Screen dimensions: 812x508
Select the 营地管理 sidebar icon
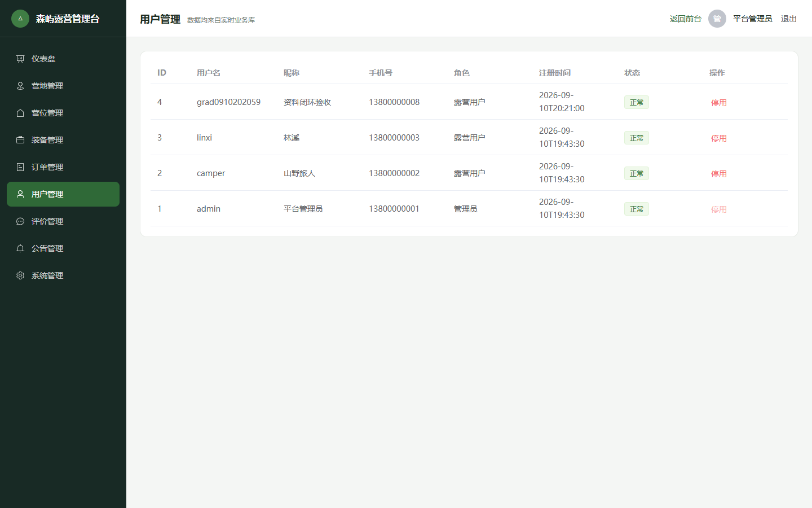pyautogui.click(x=20, y=86)
